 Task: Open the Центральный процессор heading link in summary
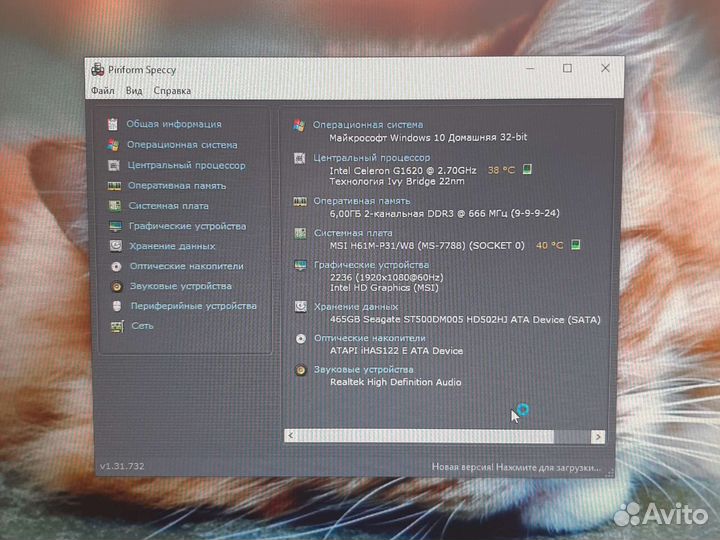coord(372,158)
